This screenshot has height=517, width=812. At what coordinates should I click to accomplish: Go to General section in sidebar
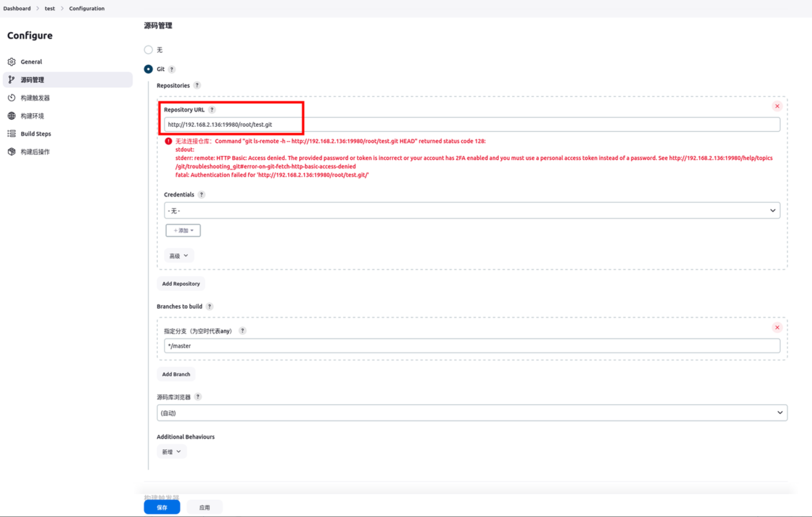coord(68,62)
